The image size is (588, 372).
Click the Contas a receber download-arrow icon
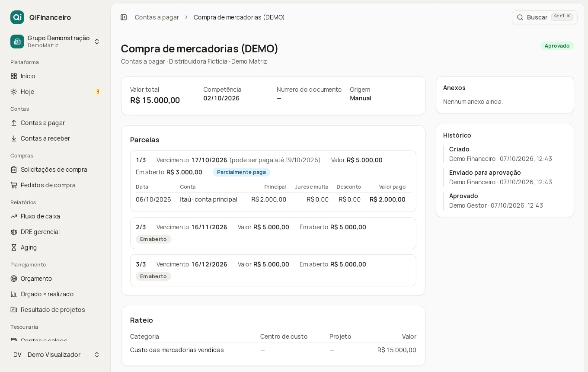(x=14, y=138)
